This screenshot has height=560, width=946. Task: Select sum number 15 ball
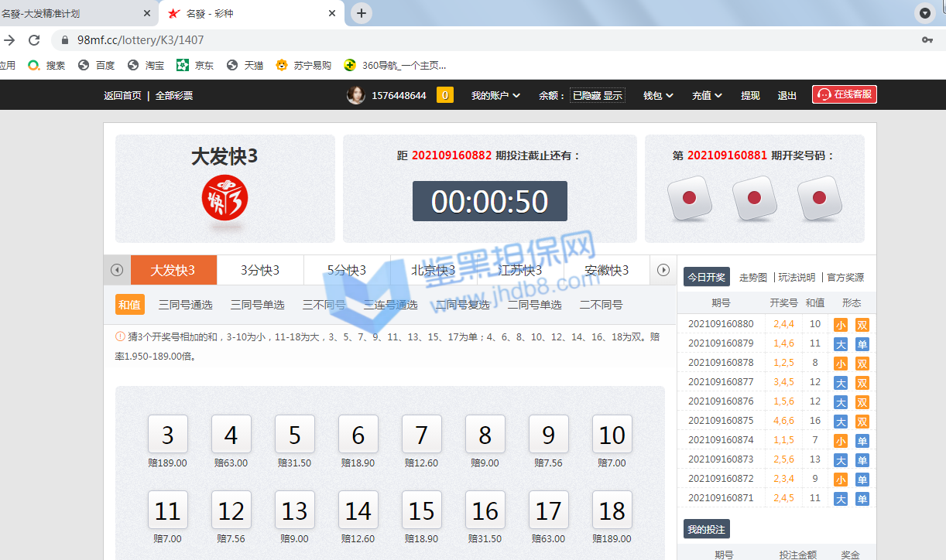click(x=421, y=510)
